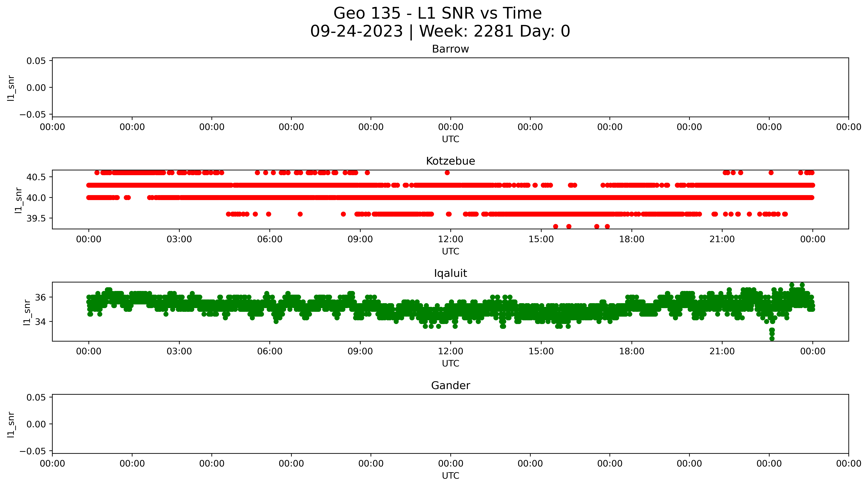Click the 40.5 y-tick on Kotzebue plot
The width and height of the screenshot is (868, 487).
tap(36, 177)
